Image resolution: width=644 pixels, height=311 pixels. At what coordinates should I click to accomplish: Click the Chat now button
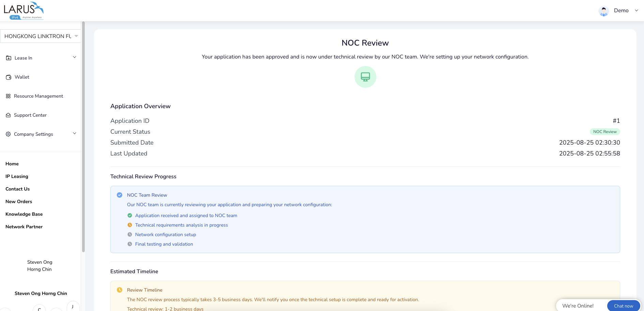pos(624,306)
